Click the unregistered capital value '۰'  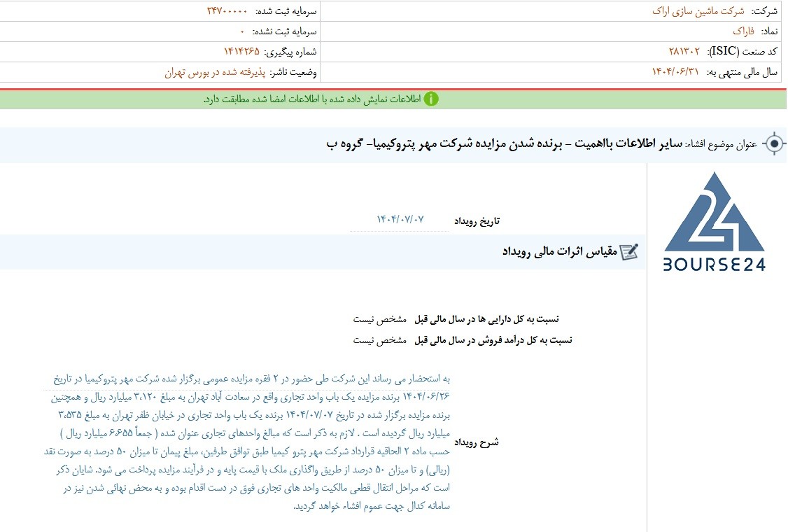pos(242,31)
